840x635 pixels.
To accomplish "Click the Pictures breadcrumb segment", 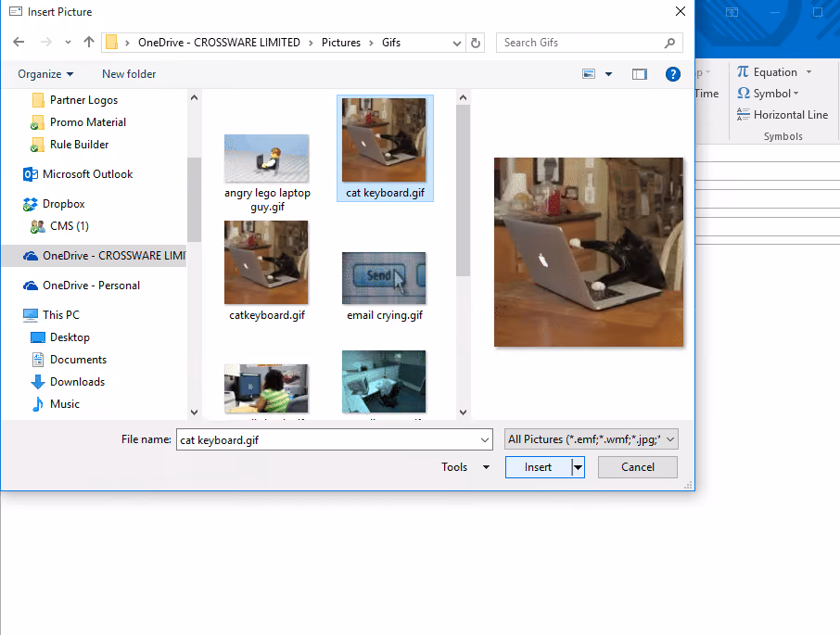I will click(x=340, y=43).
